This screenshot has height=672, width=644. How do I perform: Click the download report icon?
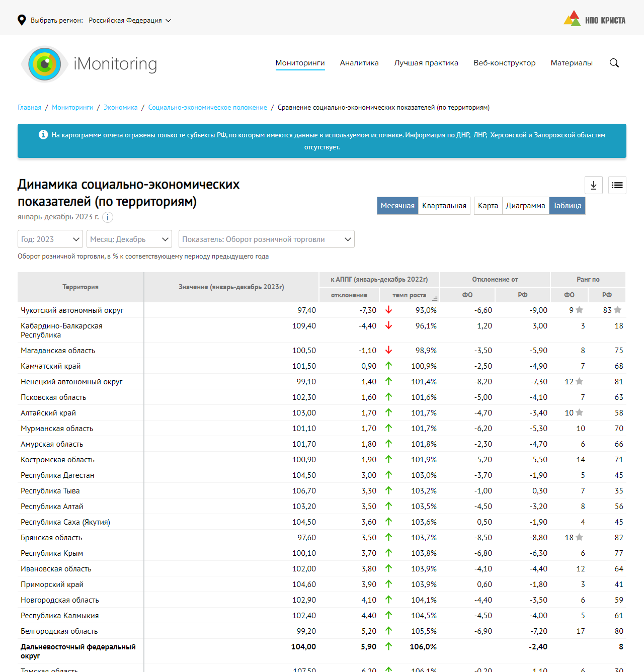click(594, 185)
